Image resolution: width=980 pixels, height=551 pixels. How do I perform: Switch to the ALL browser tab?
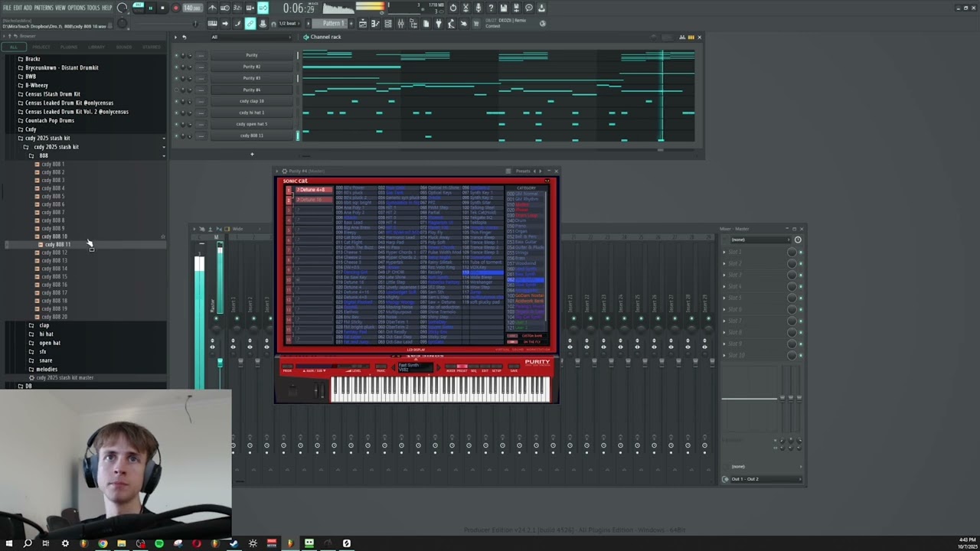(x=13, y=47)
